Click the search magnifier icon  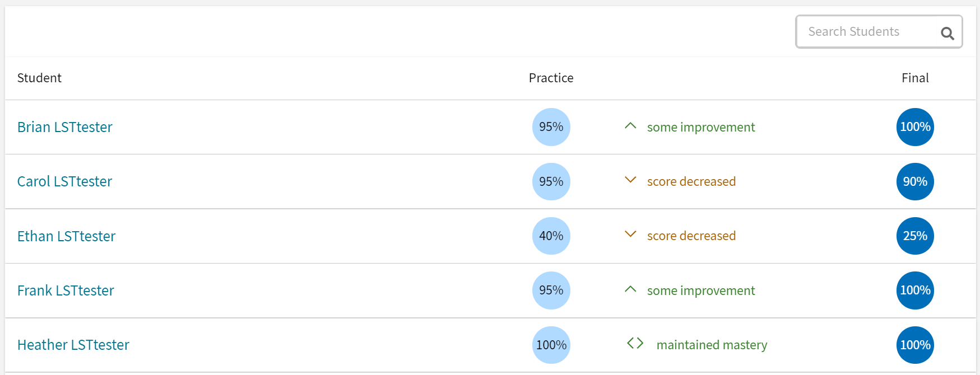click(947, 33)
